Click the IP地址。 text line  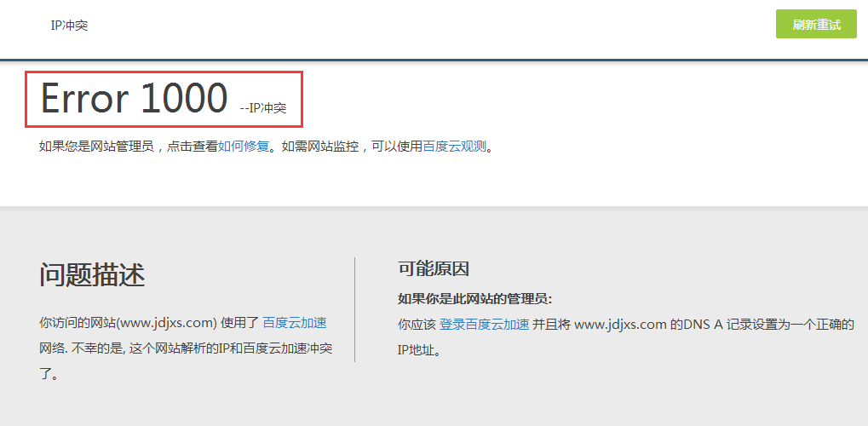(419, 351)
